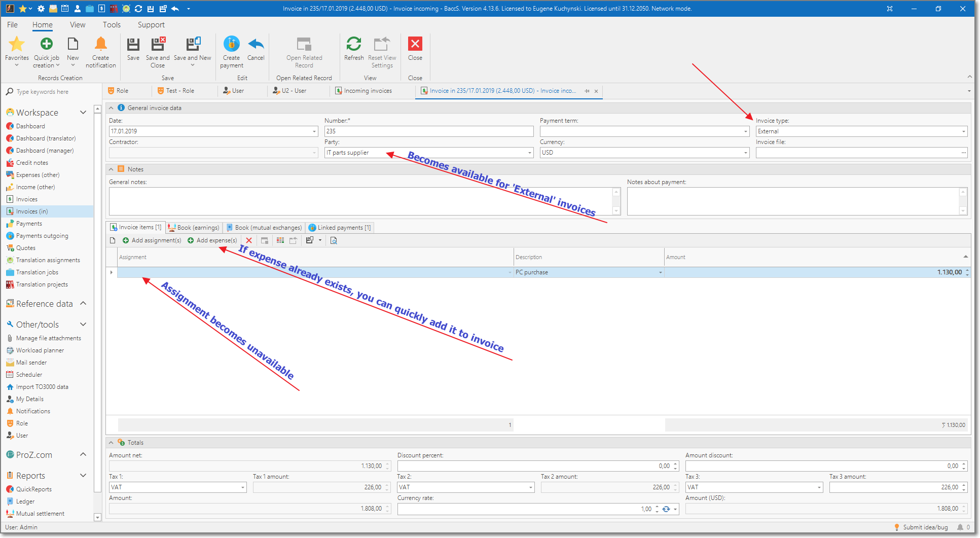
Task: Open the Party dropdown
Action: (529, 153)
